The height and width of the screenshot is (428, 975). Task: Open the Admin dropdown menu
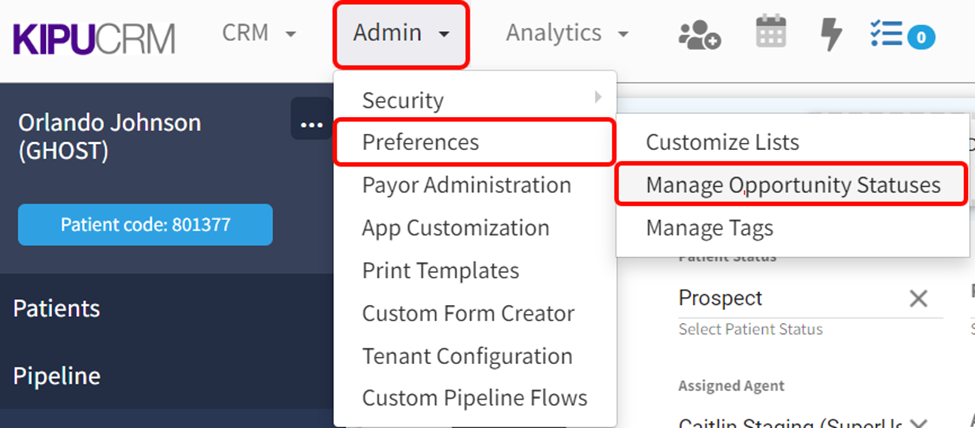tap(401, 34)
